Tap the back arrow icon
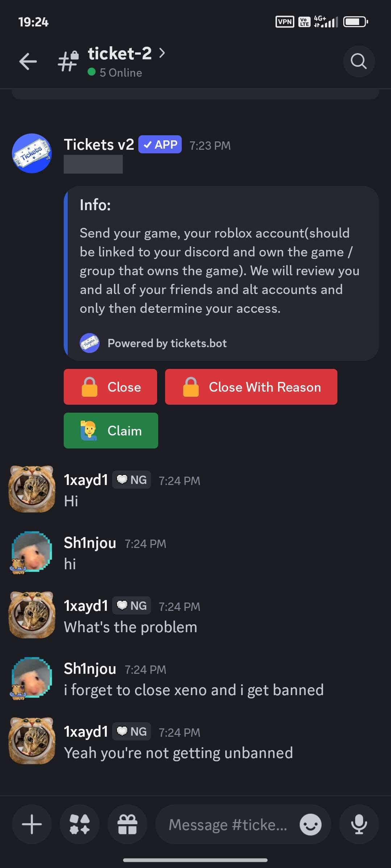391x868 pixels. (28, 61)
